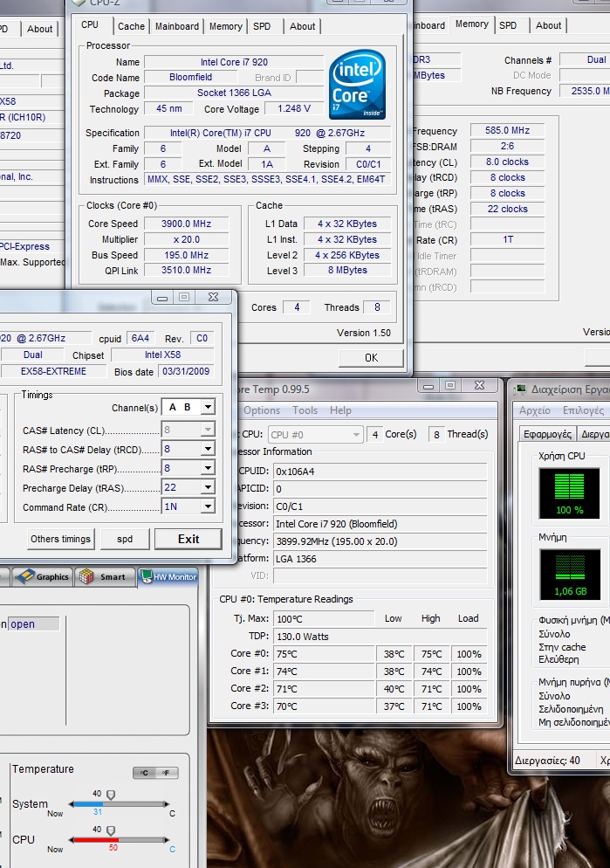Viewport: 610px width, 868px height.
Task: Select the HW Monitor tab in EasyTune
Action: 168,577
